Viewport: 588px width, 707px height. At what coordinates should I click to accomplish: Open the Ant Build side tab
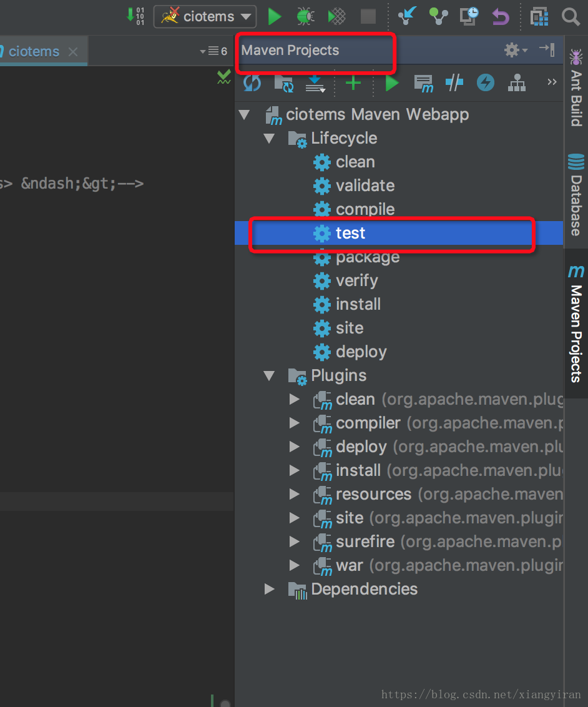click(x=576, y=87)
